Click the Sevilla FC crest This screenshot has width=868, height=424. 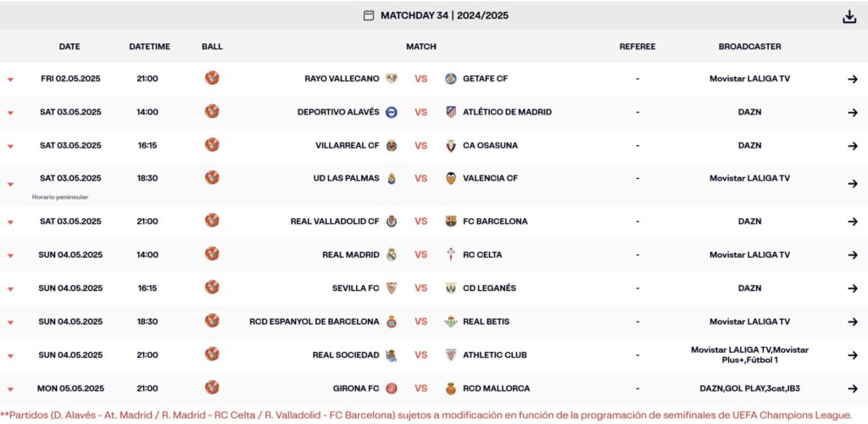click(x=392, y=287)
